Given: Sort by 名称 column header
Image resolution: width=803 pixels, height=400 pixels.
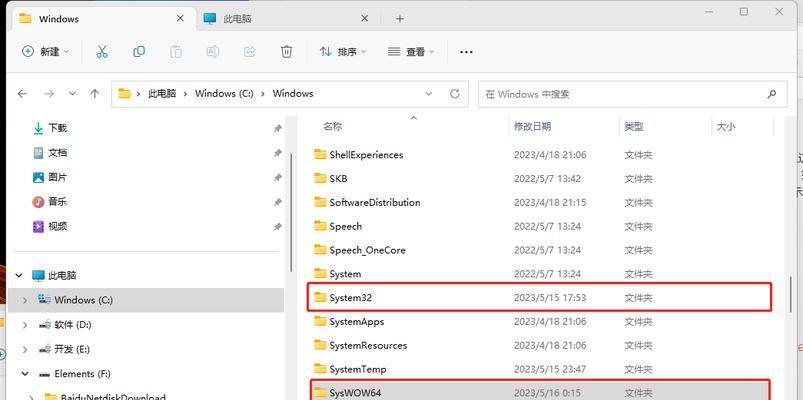Looking at the screenshot, I should (x=333, y=127).
